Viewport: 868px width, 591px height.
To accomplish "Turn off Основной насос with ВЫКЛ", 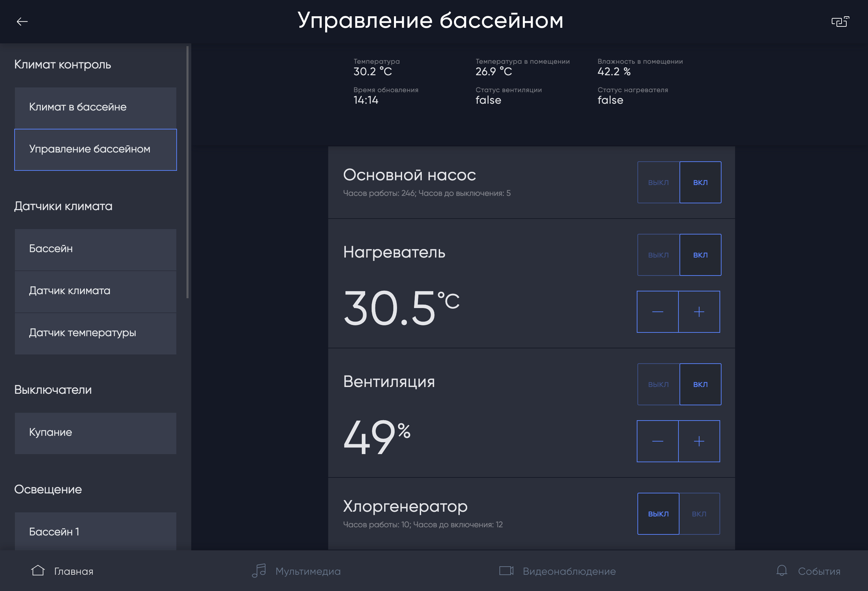I will coord(658,182).
